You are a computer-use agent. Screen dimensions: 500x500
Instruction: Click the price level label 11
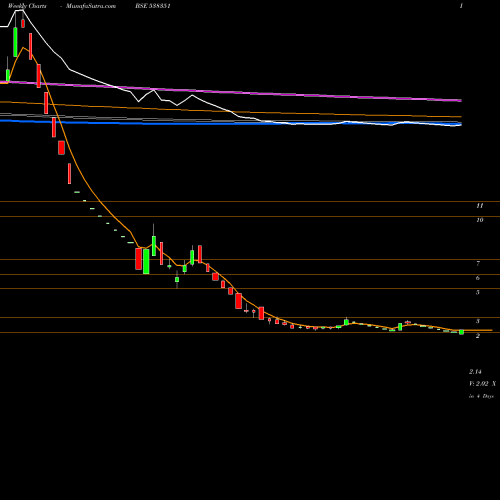pos(480,206)
